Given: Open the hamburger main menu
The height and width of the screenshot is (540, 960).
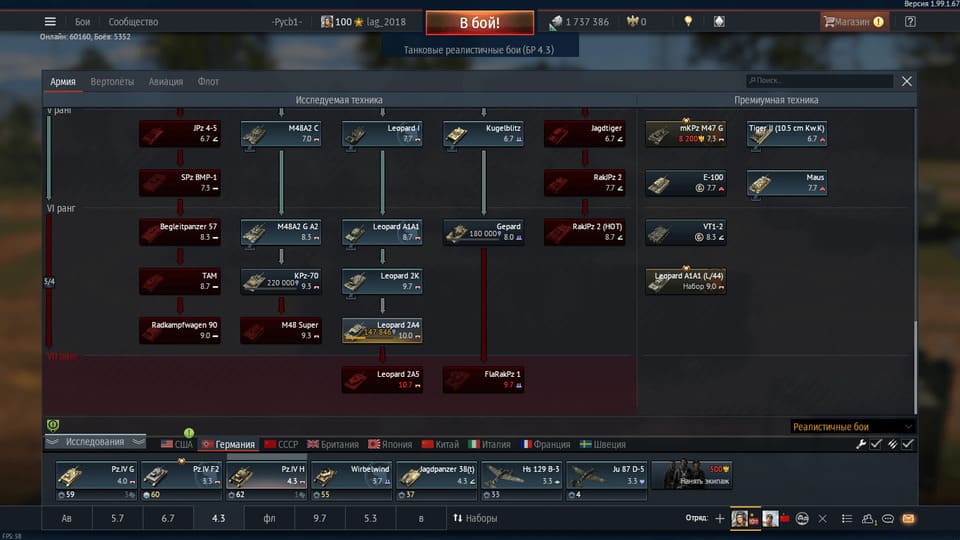Looking at the screenshot, I should tap(50, 21).
